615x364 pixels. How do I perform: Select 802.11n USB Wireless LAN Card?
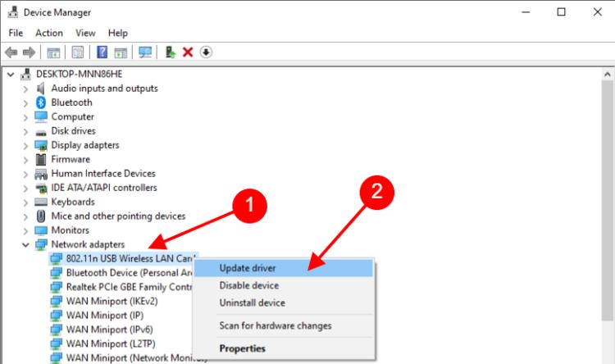point(130,258)
